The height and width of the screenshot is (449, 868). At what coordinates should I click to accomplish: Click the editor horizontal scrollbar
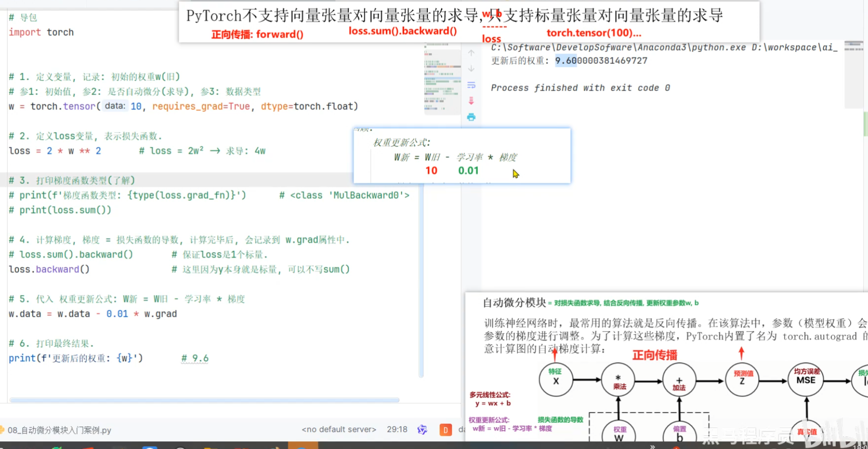tap(204, 400)
